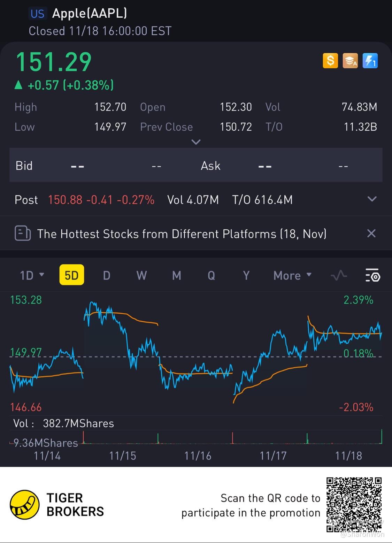Switch to the Q quarterly chart tab
Screen dimensions: 392x543
[211, 275]
